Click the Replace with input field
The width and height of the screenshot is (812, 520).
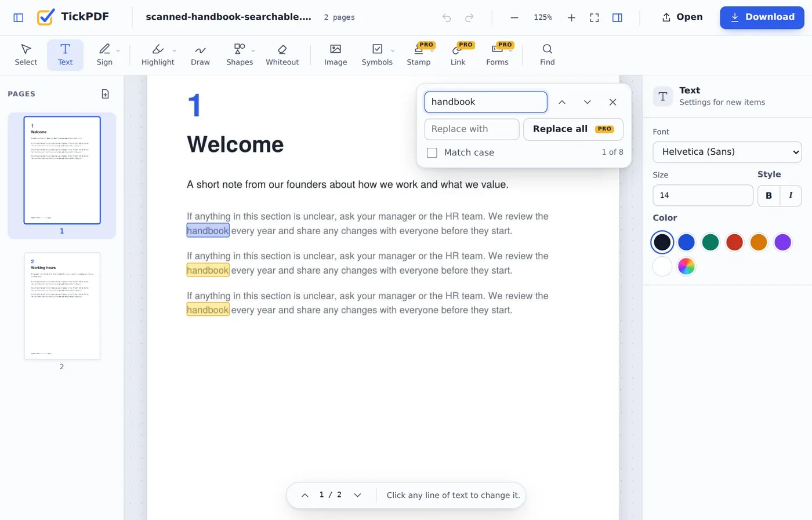click(472, 129)
